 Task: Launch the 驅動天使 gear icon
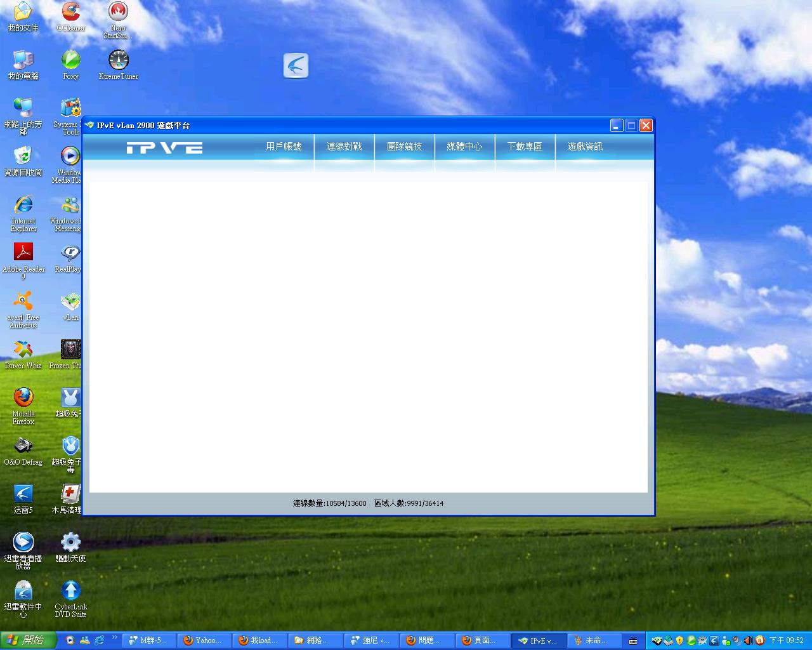pos(70,547)
